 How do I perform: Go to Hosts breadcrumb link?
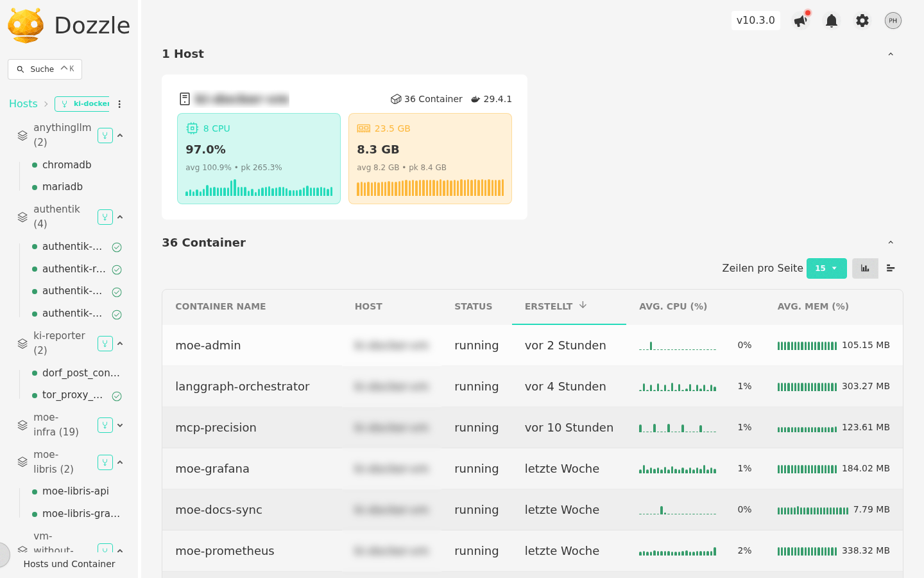[23, 103]
